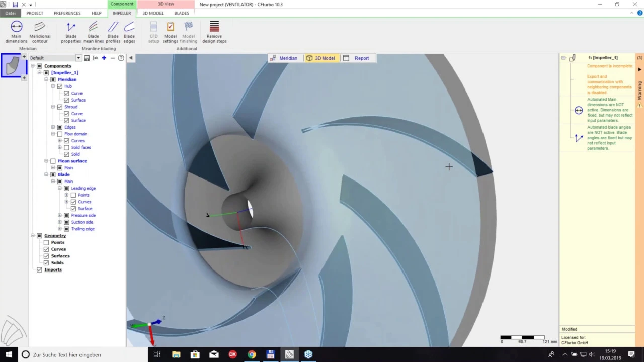Viewport: 644px width, 362px height.
Task: Switch to the BLADES ribbon tab
Action: point(182,13)
